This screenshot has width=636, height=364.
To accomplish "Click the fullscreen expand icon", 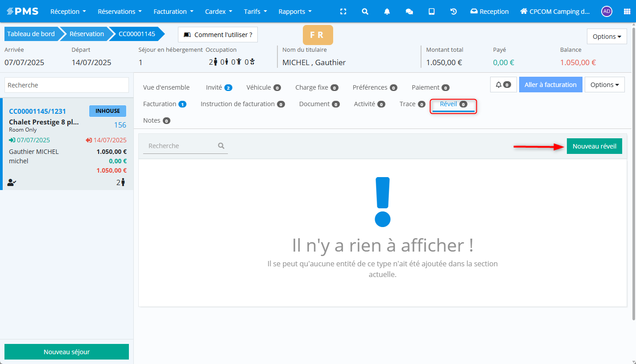I will point(343,12).
